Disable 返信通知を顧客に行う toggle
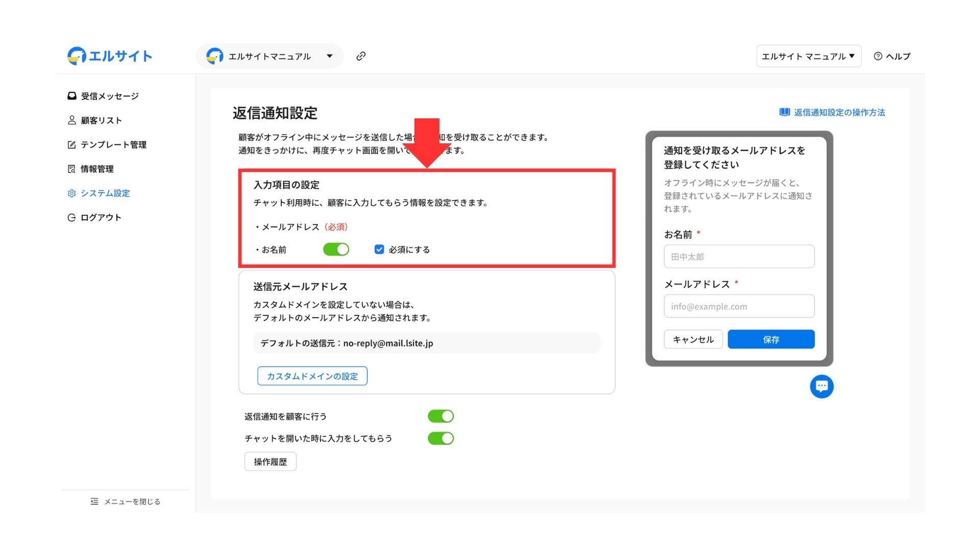This screenshot has width=980, height=551. [x=440, y=416]
